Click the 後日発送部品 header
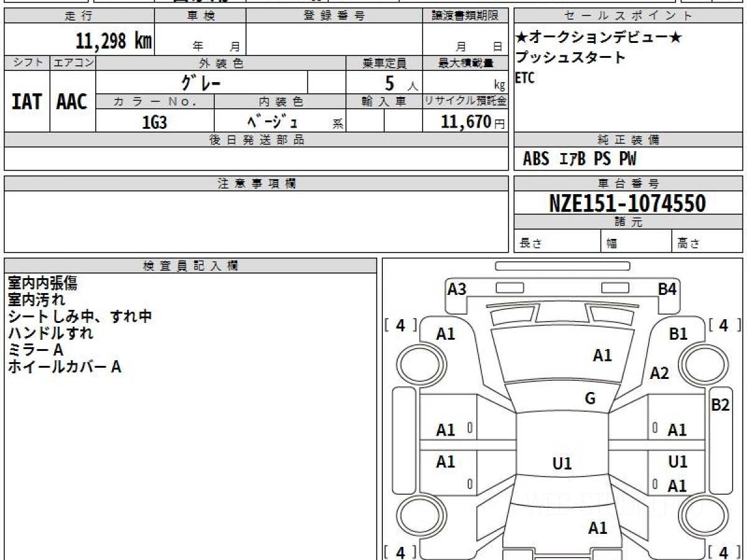Screen dimensions: 747x560 [256, 140]
